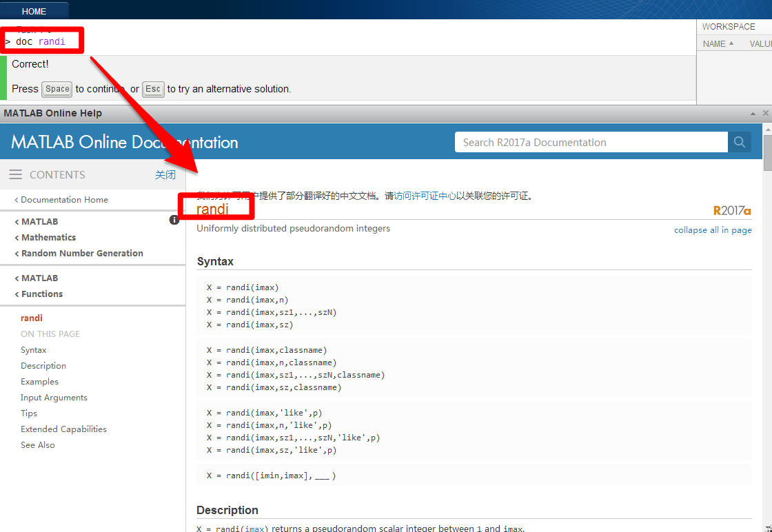Jump to Syntax section from sidebar
Image resolution: width=772 pixels, height=532 pixels.
34,350
